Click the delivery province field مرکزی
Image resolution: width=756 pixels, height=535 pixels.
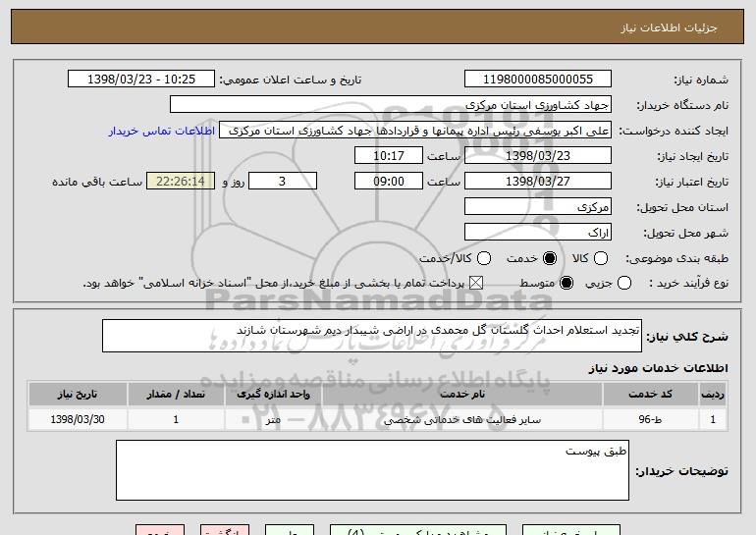click(x=538, y=207)
